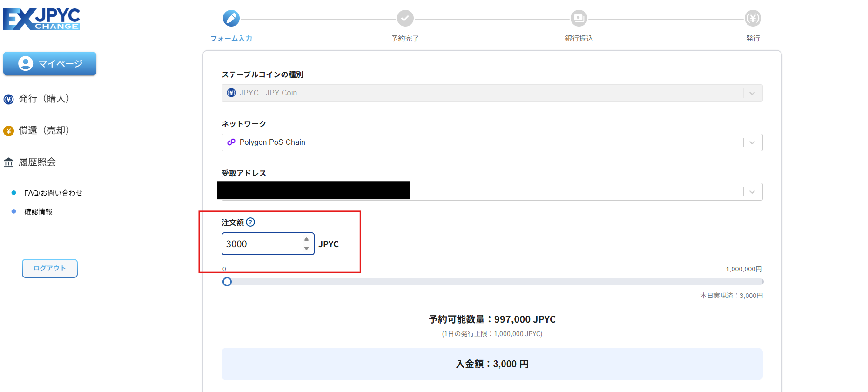Open 履歴照会 menu item
This screenshot has height=392, width=868.
[37, 162]
